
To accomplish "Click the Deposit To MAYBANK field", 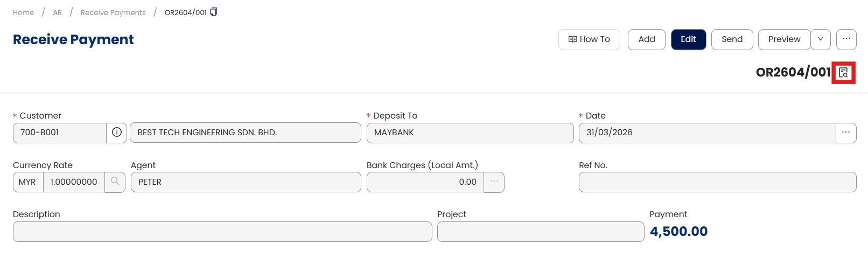I will (x=470, y=133).
